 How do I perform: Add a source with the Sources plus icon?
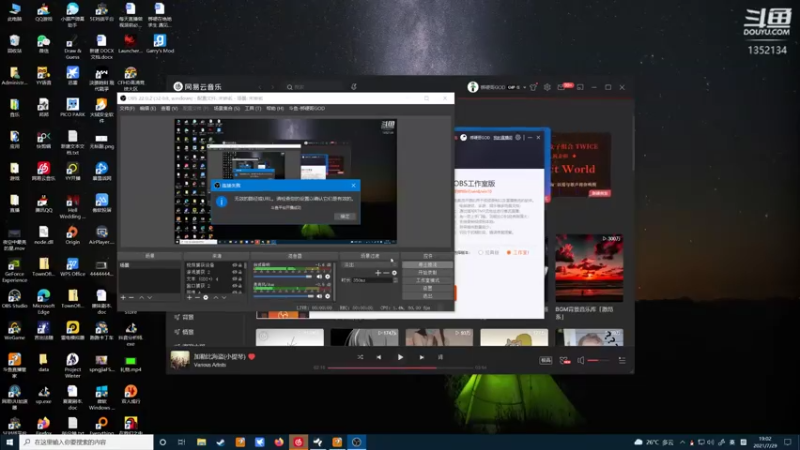189,297
